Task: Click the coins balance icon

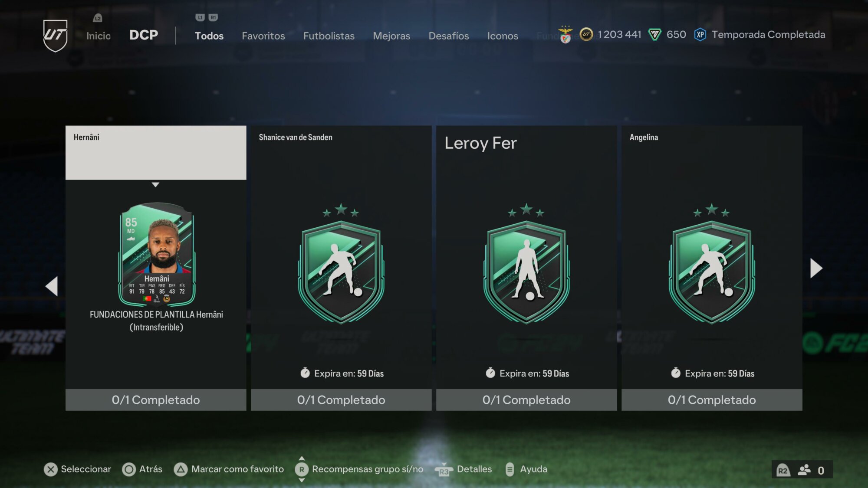Action: 586,34
